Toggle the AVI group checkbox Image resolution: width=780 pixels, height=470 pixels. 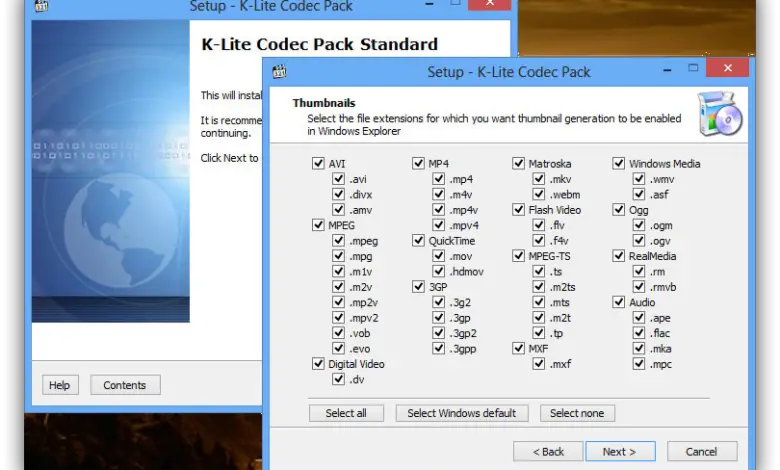point(318,163)
